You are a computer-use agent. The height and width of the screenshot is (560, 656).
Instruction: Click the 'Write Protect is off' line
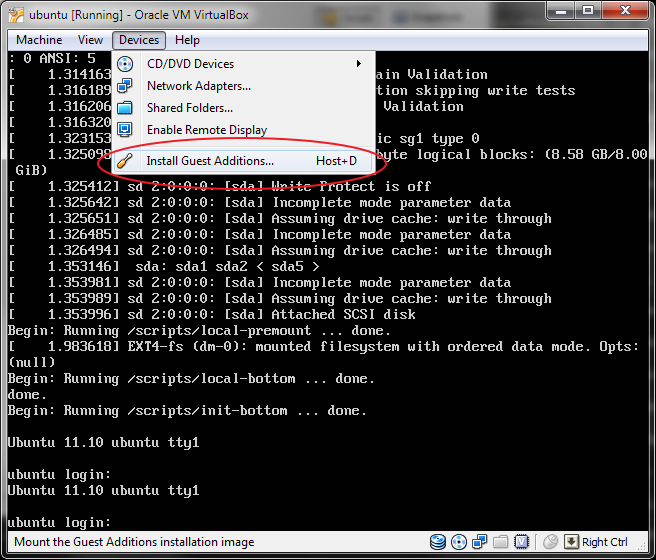pos(220,187)
